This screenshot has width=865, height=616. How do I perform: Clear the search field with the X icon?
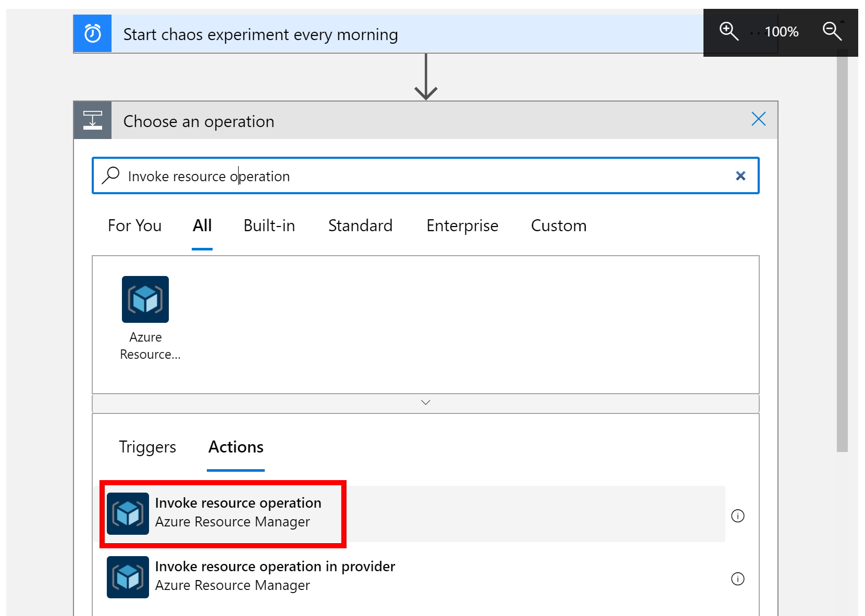coord(740,175)
